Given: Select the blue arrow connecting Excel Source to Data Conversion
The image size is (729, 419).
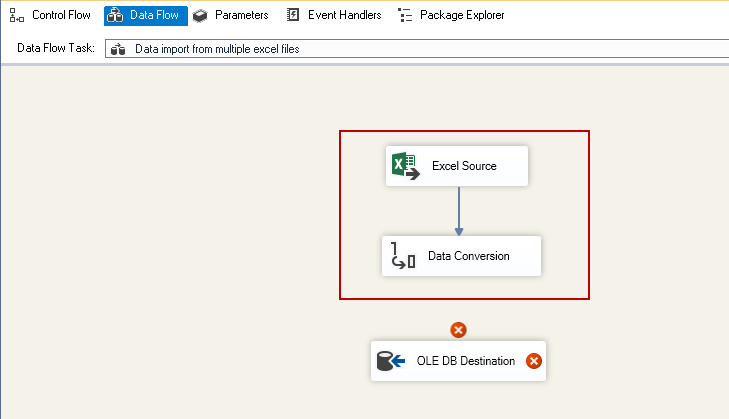Looking at the screenshot, I should [458, 210].
